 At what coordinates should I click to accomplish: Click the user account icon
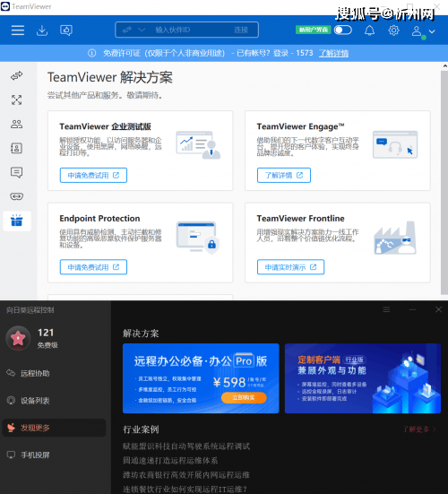[417, 30]
